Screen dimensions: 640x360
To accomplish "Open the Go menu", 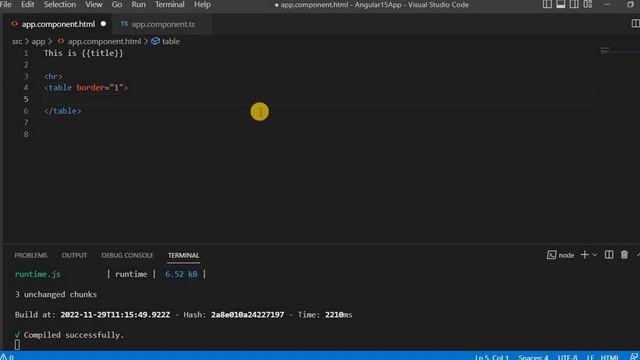I will [x=117, y=4].
